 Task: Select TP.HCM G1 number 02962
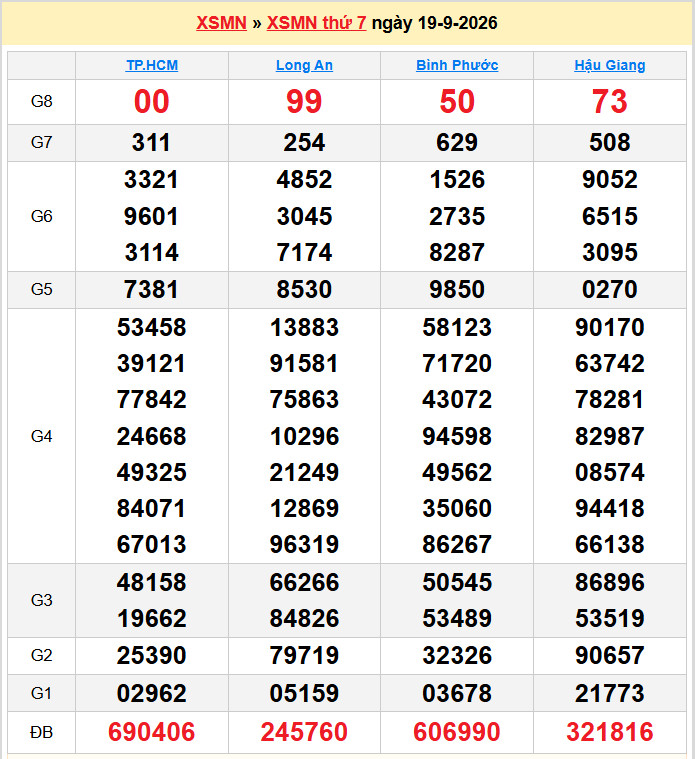click(152, 693)
